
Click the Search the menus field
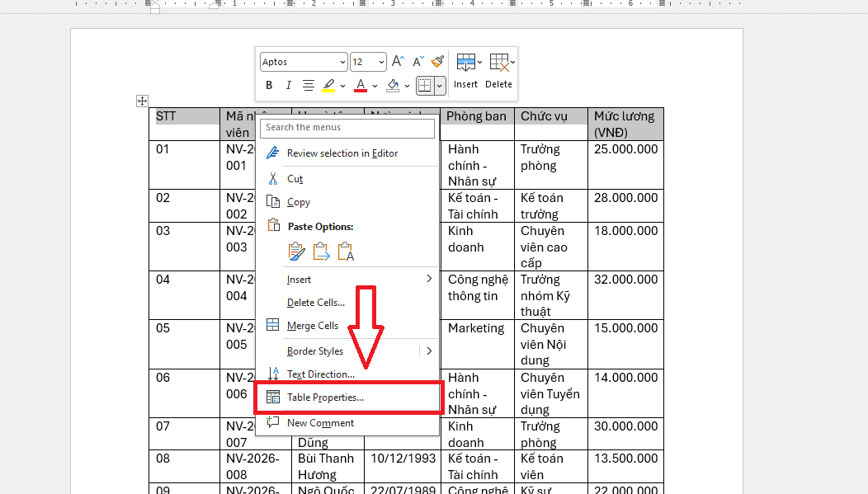(x=347, y=128)
